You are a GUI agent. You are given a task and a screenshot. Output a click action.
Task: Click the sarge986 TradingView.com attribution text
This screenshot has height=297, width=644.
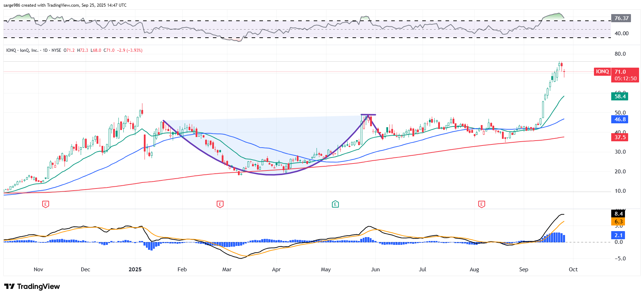65,5
